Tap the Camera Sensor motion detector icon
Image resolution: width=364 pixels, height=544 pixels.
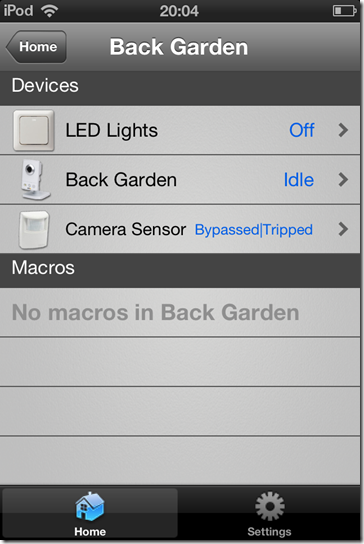pyautogui.click(x=34, y=230)
